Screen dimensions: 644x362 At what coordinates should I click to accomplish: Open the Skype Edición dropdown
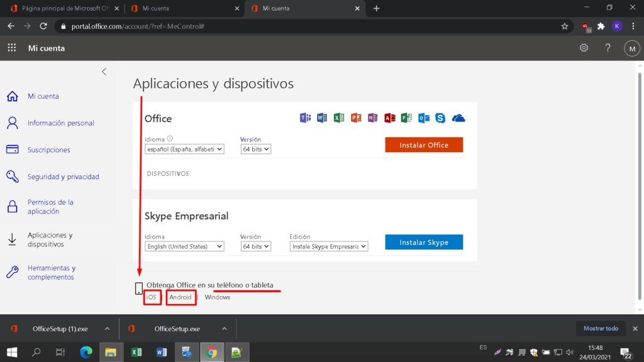[329, 247]
